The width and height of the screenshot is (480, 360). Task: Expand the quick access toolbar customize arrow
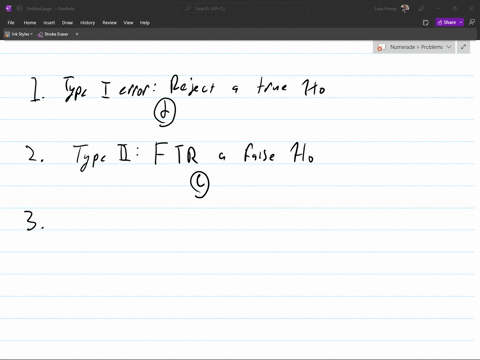(77, 34)
